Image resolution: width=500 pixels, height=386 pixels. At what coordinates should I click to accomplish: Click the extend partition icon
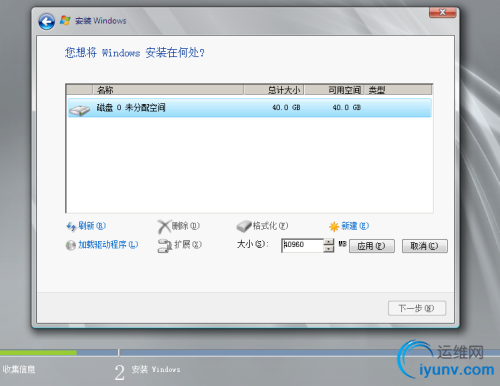point(164,246)
